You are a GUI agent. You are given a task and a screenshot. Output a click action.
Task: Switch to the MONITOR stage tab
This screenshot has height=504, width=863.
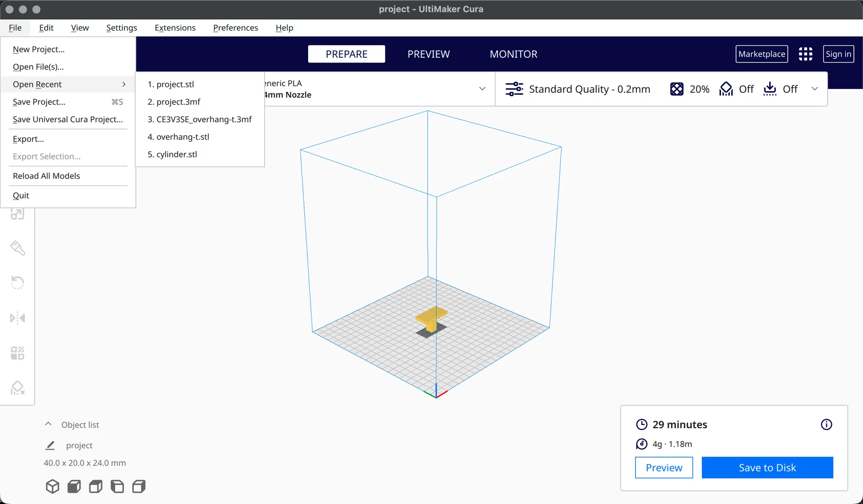point(513,54)
